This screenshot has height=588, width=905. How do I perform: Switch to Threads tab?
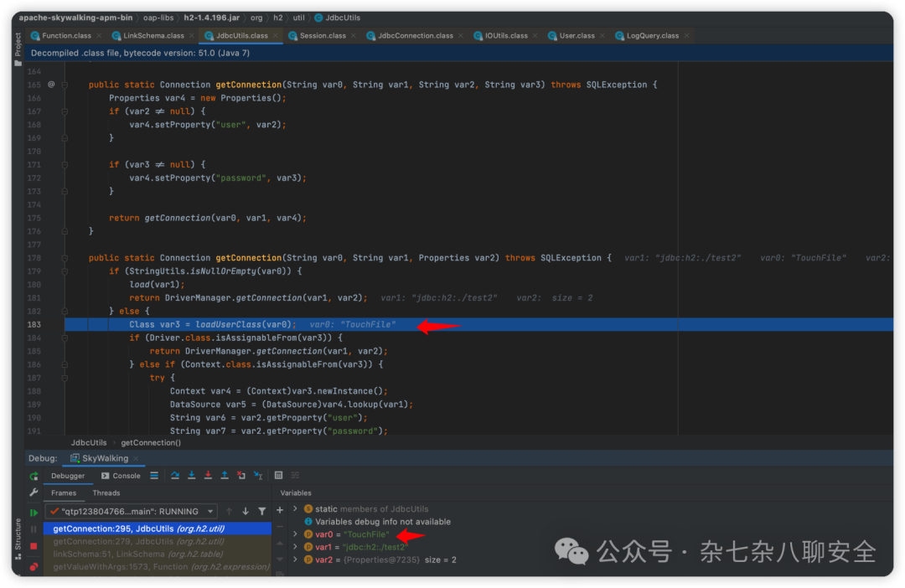(106, 493)
